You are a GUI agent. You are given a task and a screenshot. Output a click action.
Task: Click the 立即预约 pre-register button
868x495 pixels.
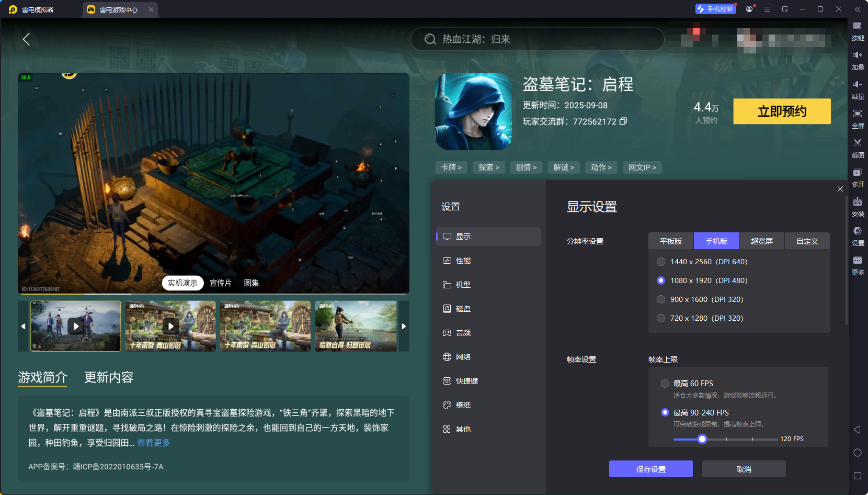[782, 111]
